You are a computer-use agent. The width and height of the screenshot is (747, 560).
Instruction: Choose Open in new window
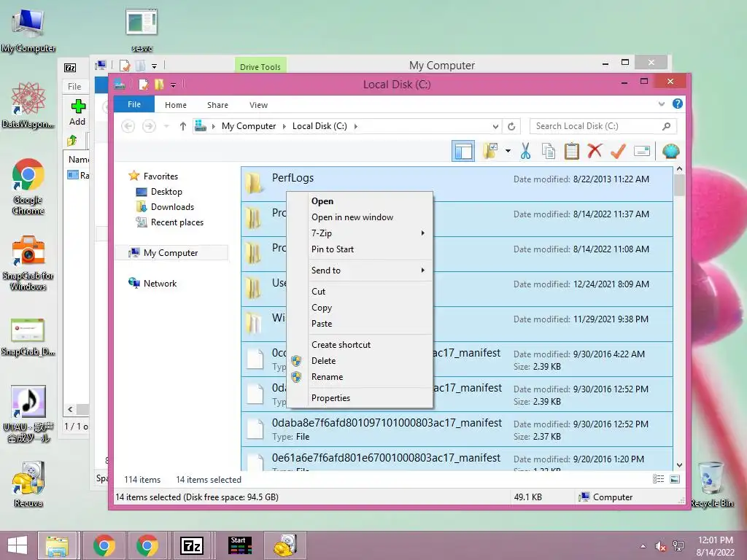(x=360, y=217)
